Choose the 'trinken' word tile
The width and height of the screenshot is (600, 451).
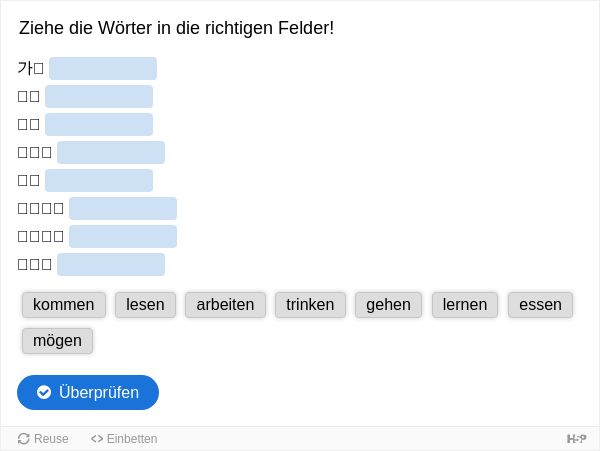(x=310, y=305)
